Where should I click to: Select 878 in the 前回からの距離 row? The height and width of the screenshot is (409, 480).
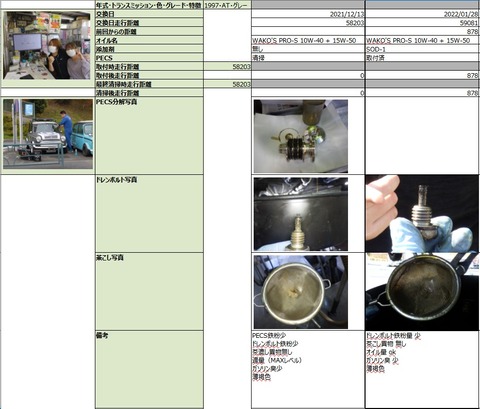422,31
